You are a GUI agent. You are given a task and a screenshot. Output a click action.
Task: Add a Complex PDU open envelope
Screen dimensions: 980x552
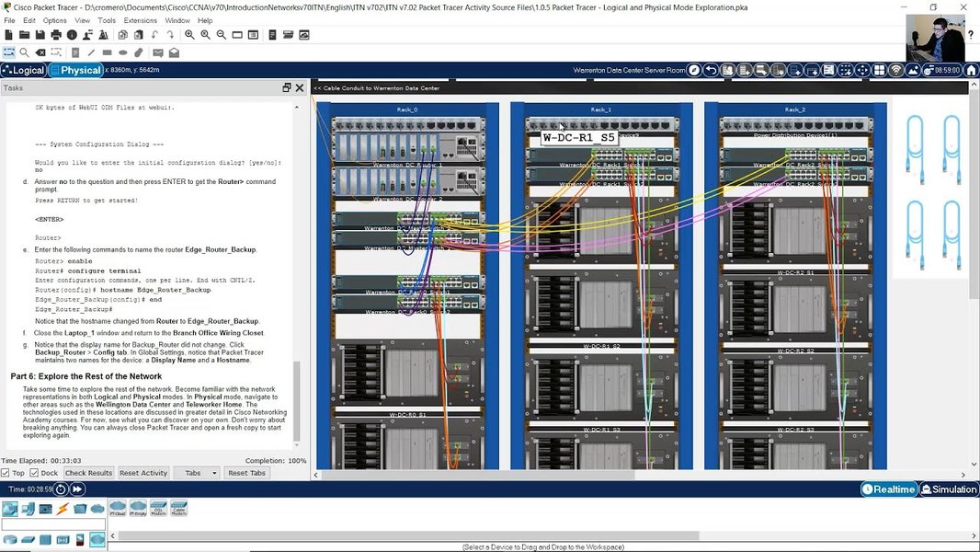[x=175, y=52]
